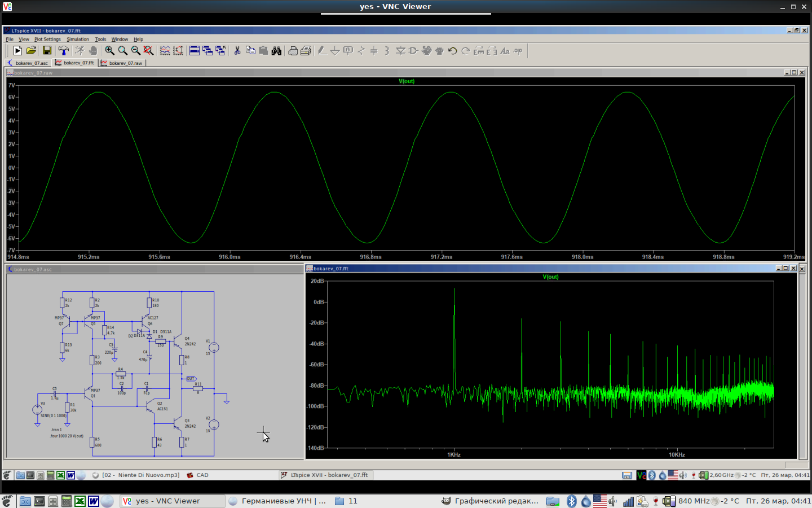Click the Tile Windows icon
This screenshot has width=812, height=508.
click(x=194, y=51)
